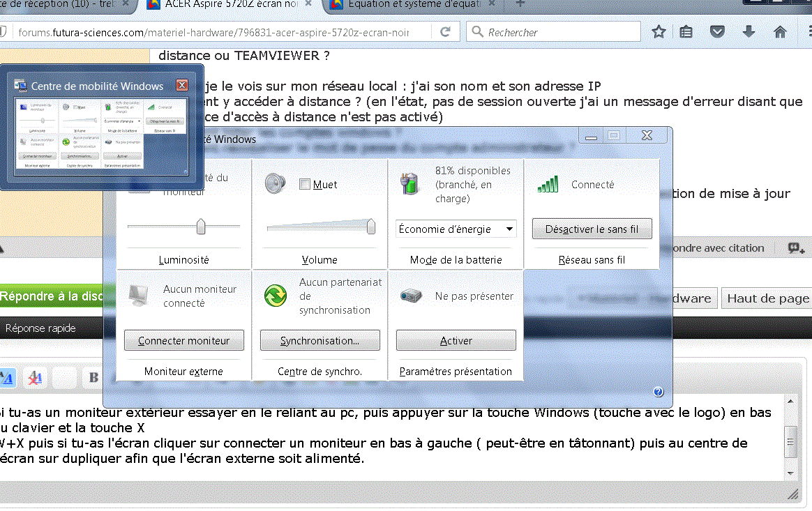
Task: Click the 'Connecté' wireless status text
Action: (x=592, y=184)
